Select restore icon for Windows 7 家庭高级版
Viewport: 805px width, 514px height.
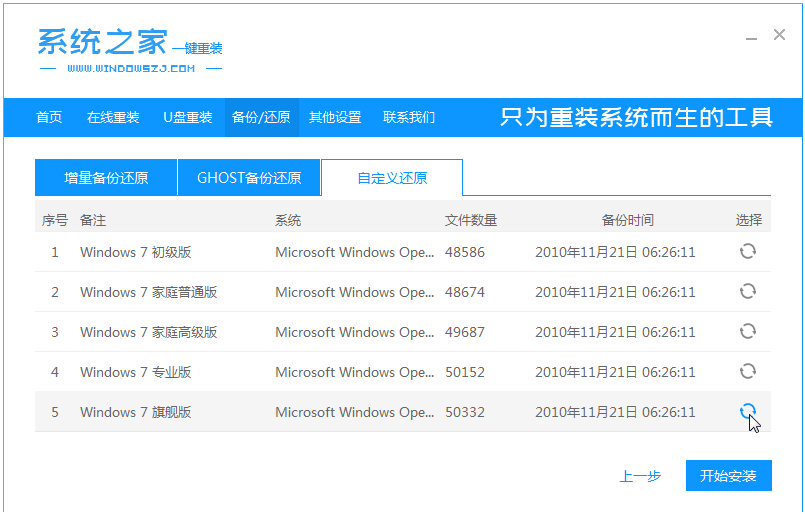point(747,332)
